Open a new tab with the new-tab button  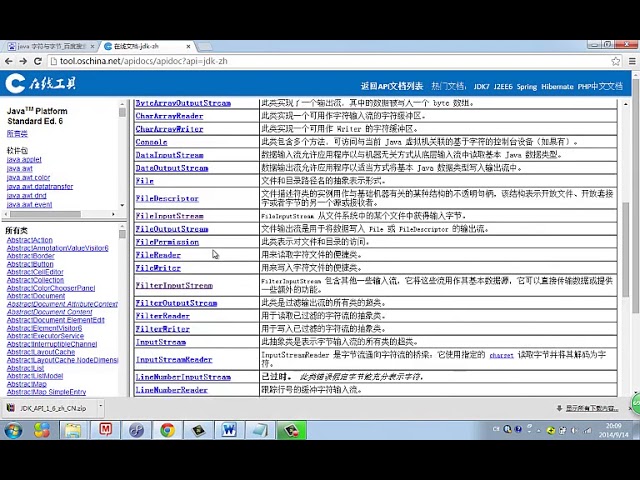click(204, 47)
